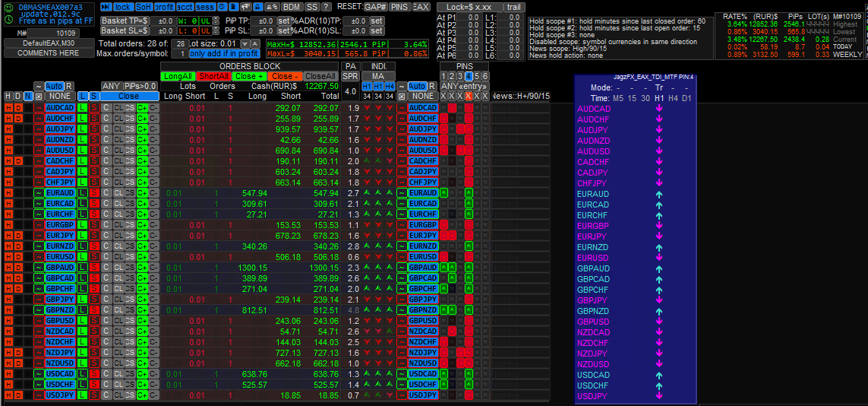This screenshot has height=406, width=868.
Task: Click the 'Close +' button
Action: pos(250,76)
